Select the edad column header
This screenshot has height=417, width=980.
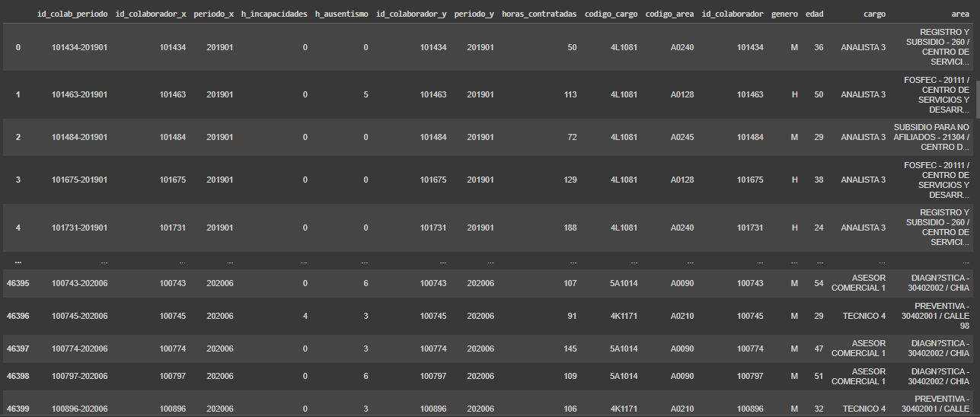coord(815,14)
